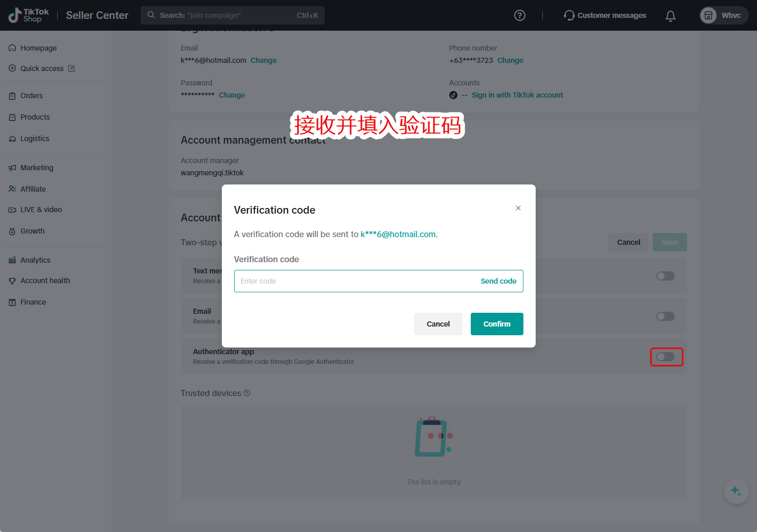Image resolution: width=757 pixels, height=532 pixels.
Task: Confirm the verification code
Action: click(497, 324)
